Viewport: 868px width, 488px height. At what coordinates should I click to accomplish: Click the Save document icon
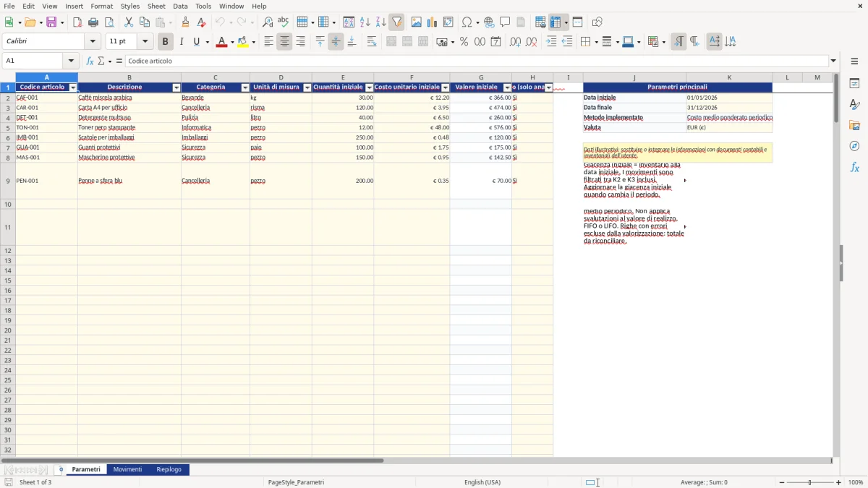pyautogui.click(x=51, y=22)
